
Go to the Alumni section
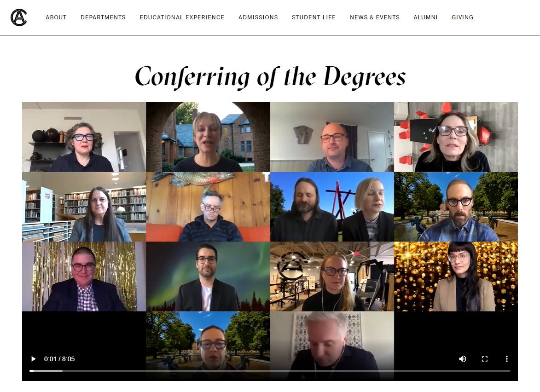click(x=425, y=17)
